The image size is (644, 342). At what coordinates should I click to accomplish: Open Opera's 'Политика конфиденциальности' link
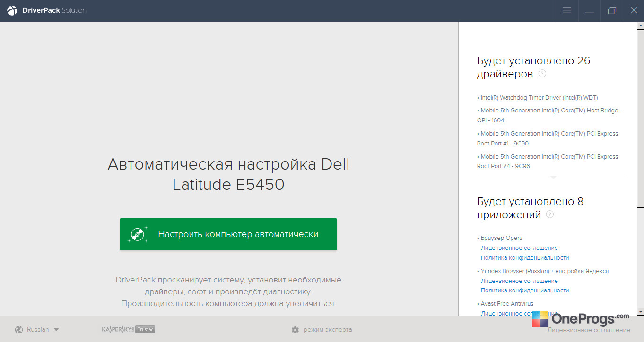point(525,258)
